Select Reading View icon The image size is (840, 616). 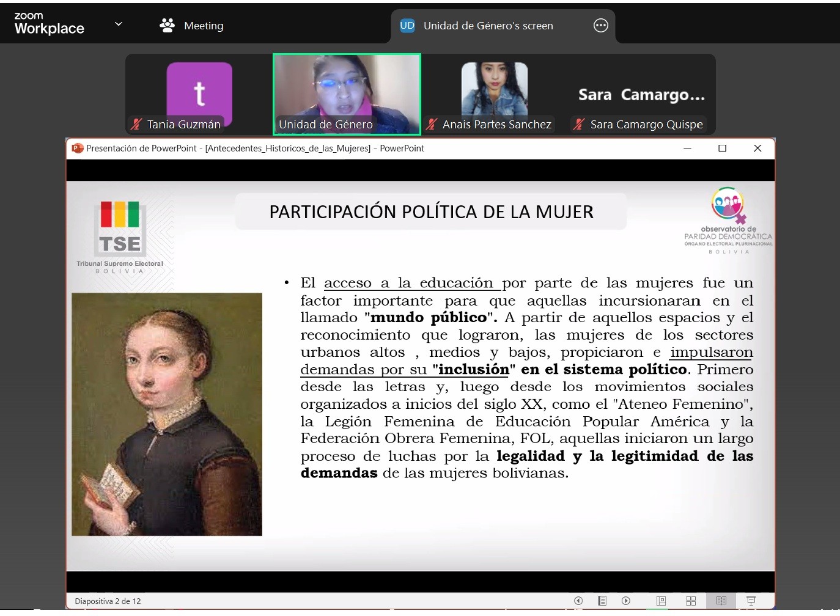click(721, 601)
